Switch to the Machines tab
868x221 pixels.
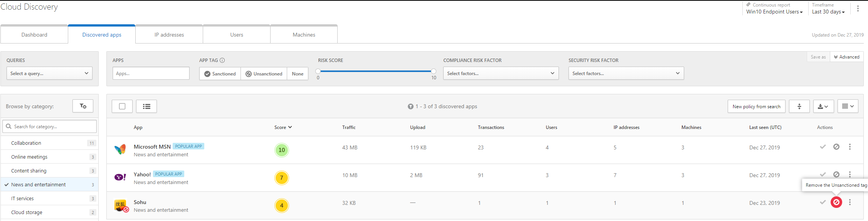point(304,35)
